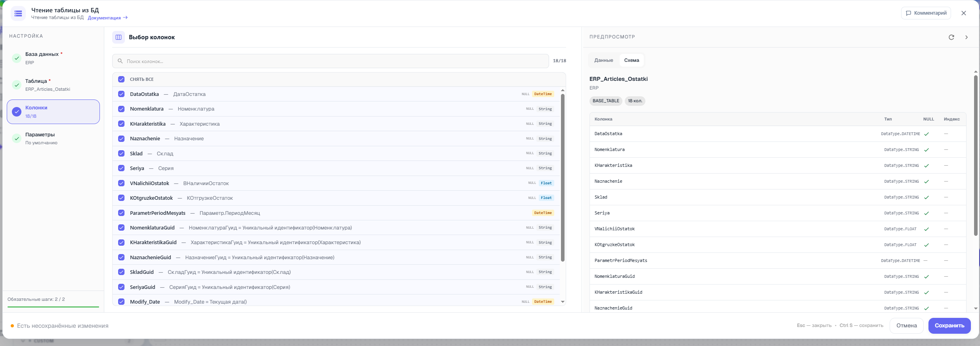This screenshot has height=346, width=980.
Task: Collapse the preview panel with chevron
Action: coord(967,37)
